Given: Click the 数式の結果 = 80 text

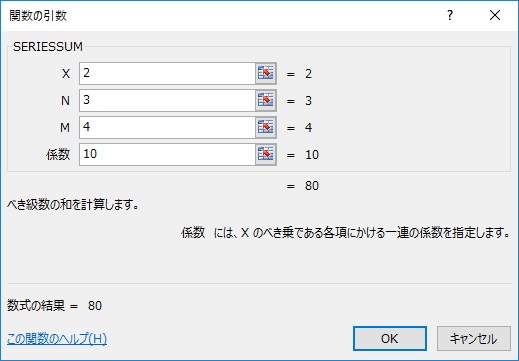Looking at the screenshot, I should click(54, 305).
